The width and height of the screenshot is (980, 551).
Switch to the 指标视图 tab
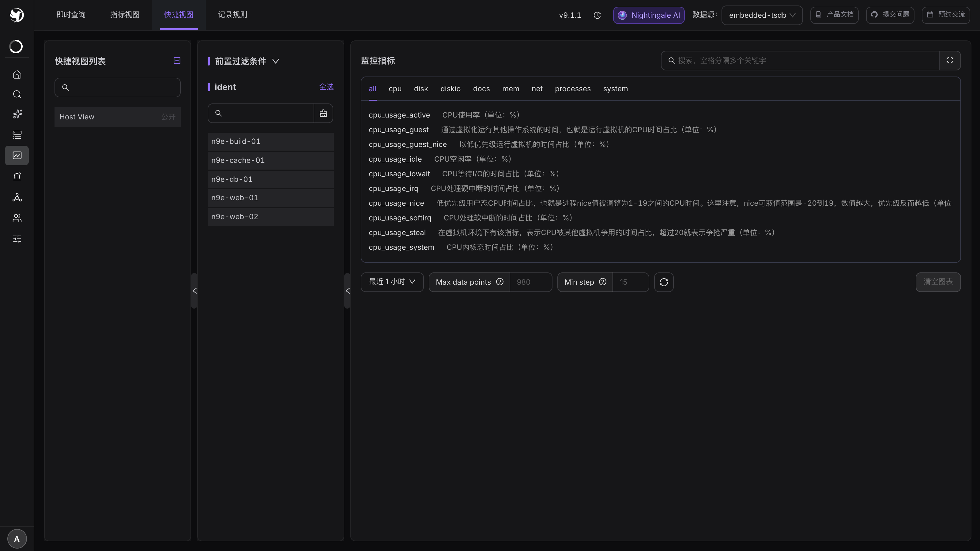click(x=125, y=15)
